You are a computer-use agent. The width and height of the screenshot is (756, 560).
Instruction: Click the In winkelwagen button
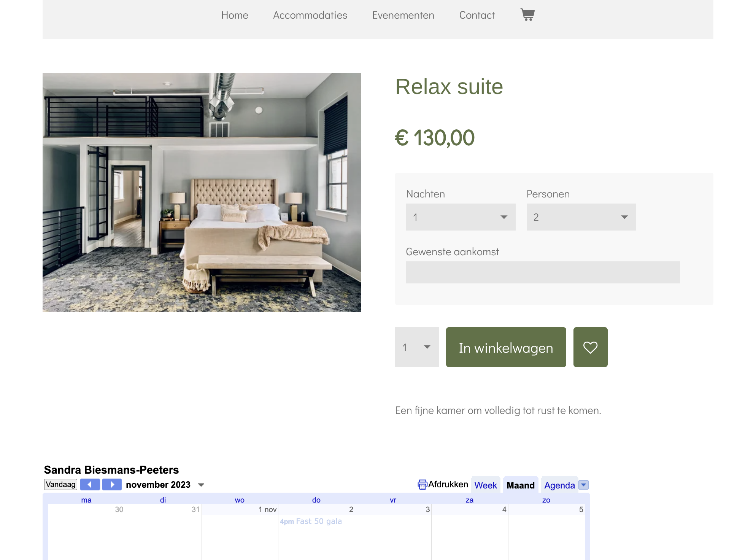(506, 347)
